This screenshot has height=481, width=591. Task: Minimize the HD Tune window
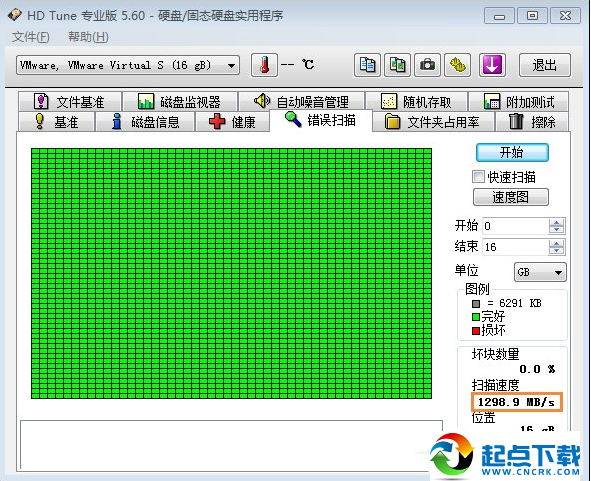(499, 16)
